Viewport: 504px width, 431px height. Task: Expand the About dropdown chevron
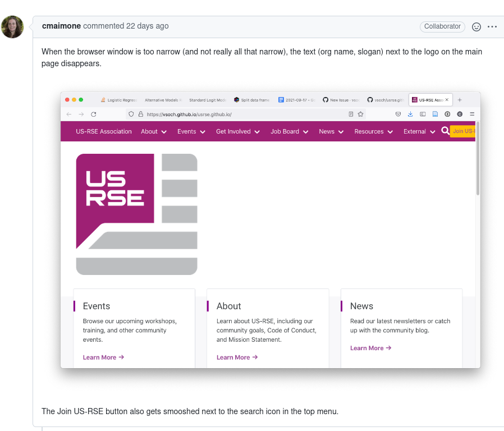(164, 132)
